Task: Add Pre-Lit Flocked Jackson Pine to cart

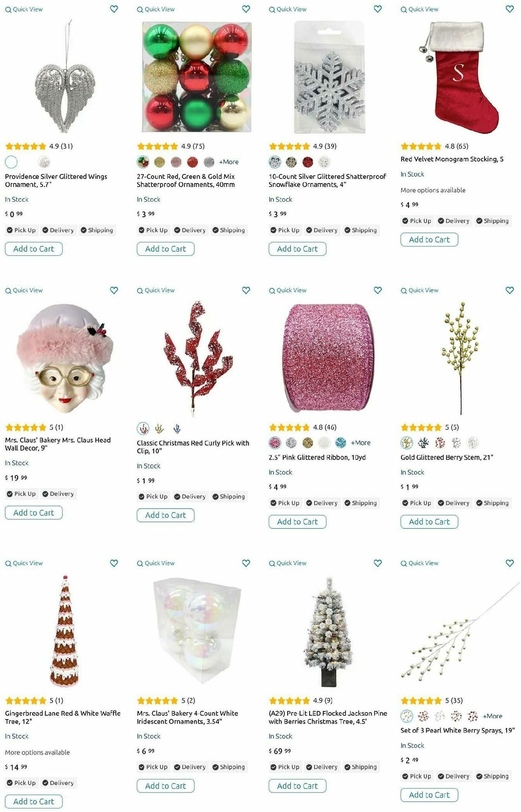Action: [x=297, y=786]
